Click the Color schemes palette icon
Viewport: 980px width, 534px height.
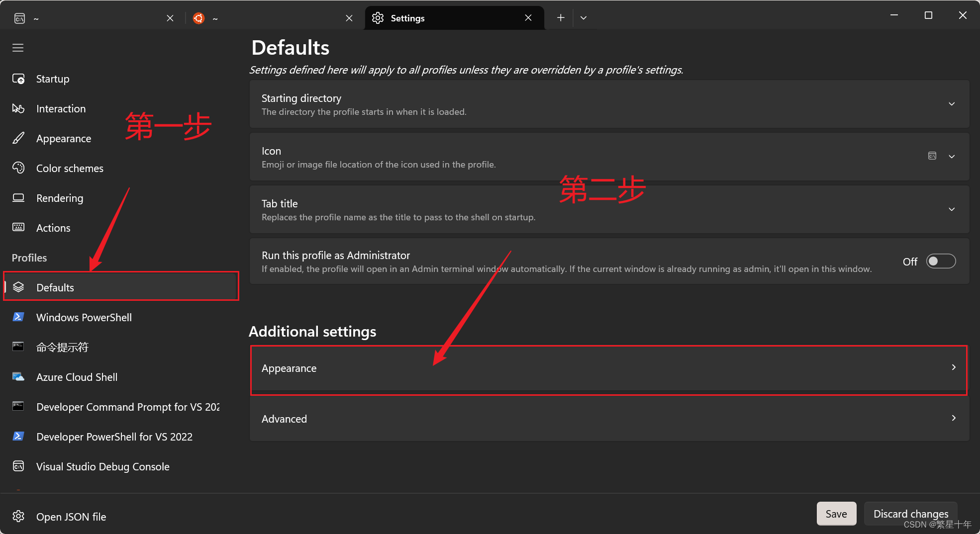point(18,168)
